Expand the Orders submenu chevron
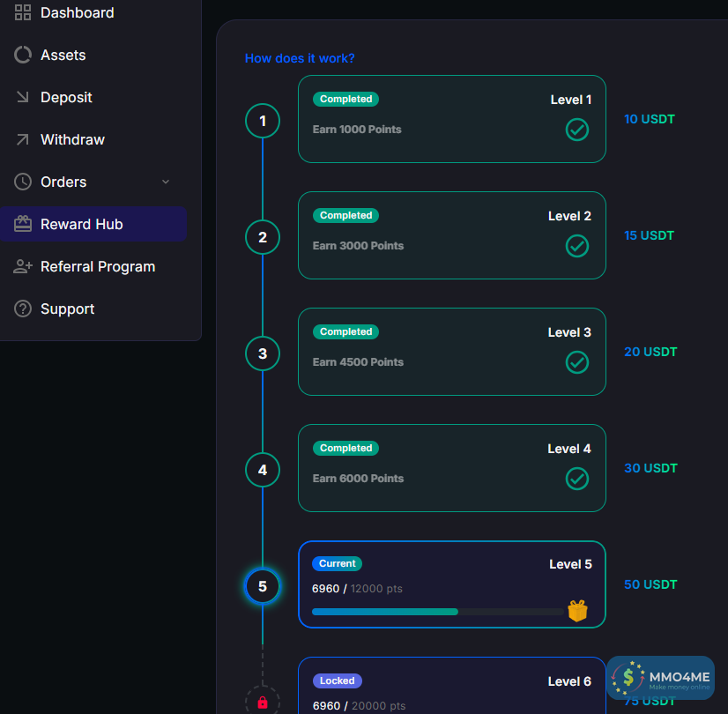The image size is (728, 714). (x=166, y=182)
